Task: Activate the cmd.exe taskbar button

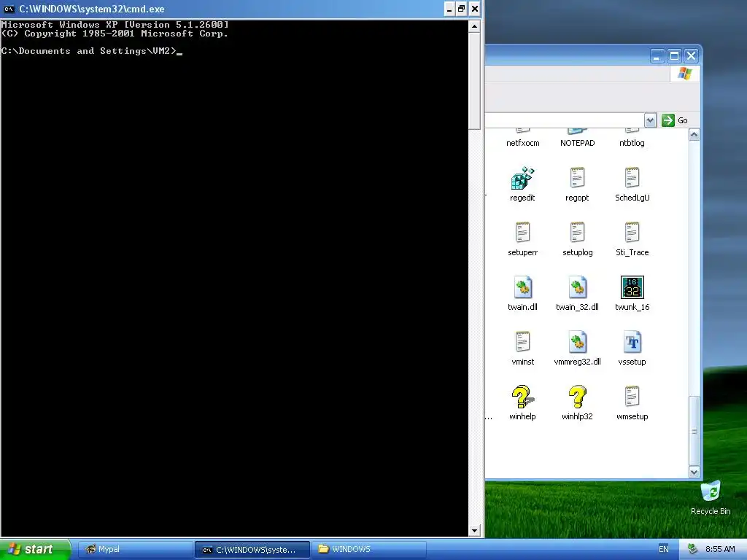Action: click(252, 549)
